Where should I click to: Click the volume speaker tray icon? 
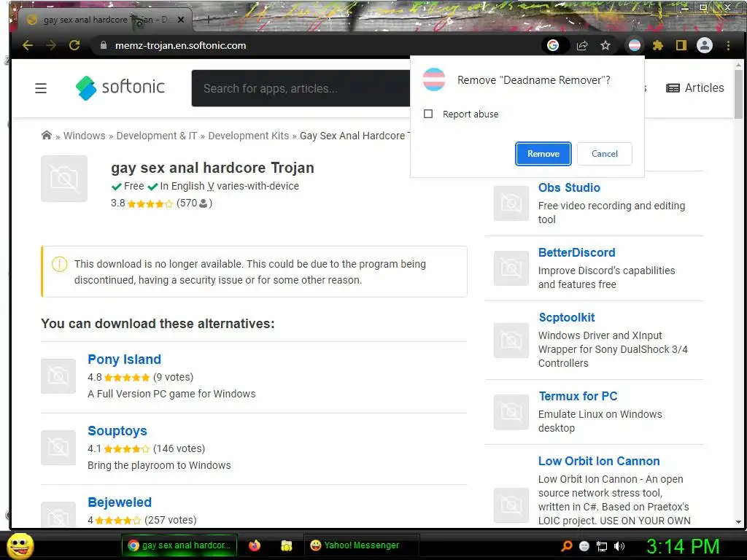pos(619,546)
